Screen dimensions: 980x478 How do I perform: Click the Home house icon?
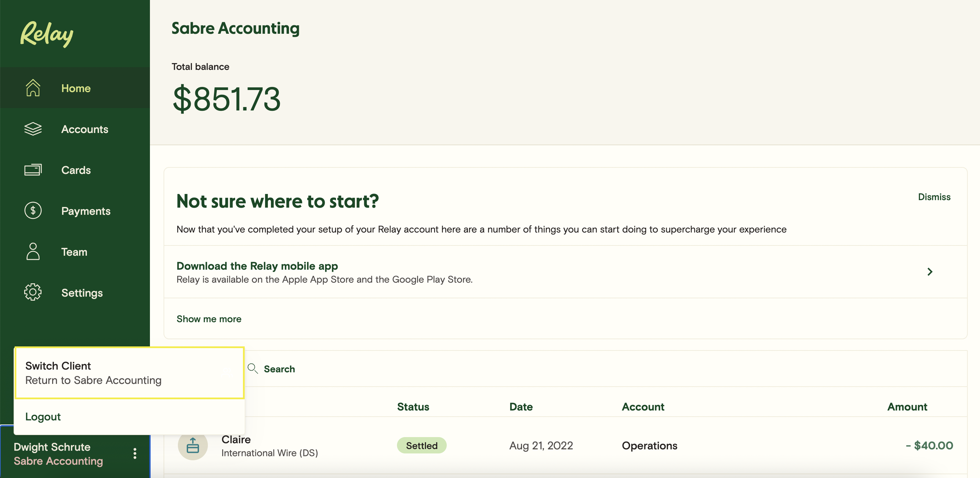33,88
